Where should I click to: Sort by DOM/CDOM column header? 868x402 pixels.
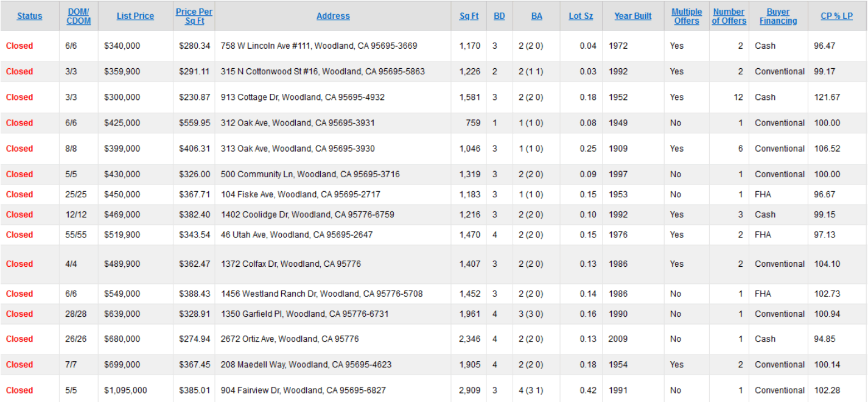(x=79, y=16)
